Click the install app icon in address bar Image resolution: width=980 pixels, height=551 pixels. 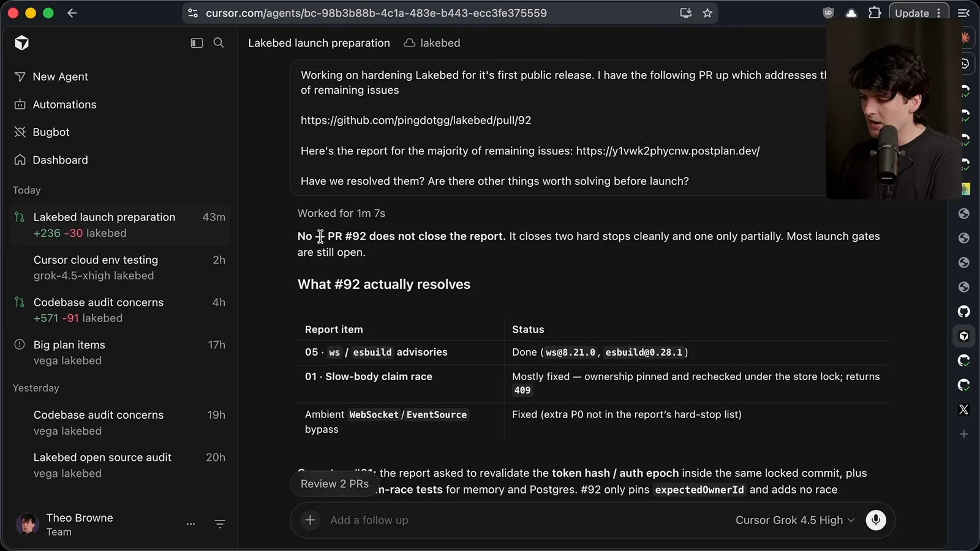click(x=686, y=13)
